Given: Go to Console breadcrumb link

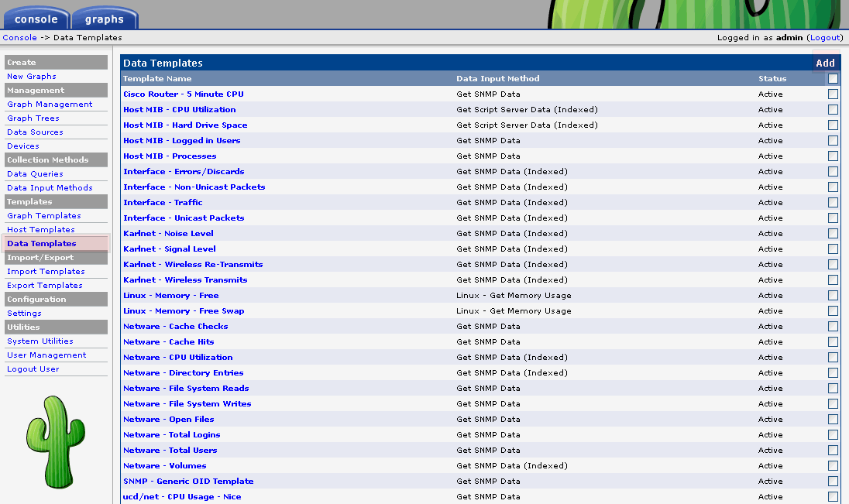Looking at the screenshot, I should coord(19,37).
